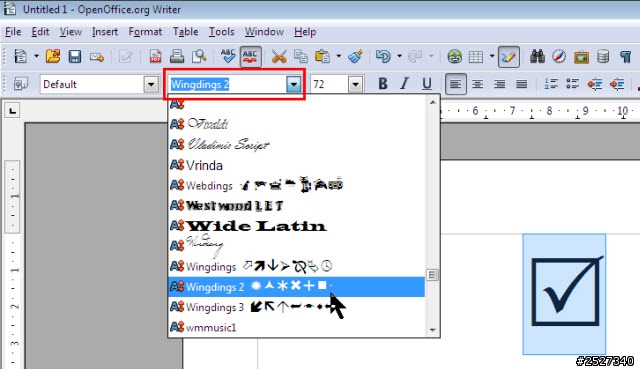Insert Hyperlink globe icon

pyautogui.click(x=454, y=56)
